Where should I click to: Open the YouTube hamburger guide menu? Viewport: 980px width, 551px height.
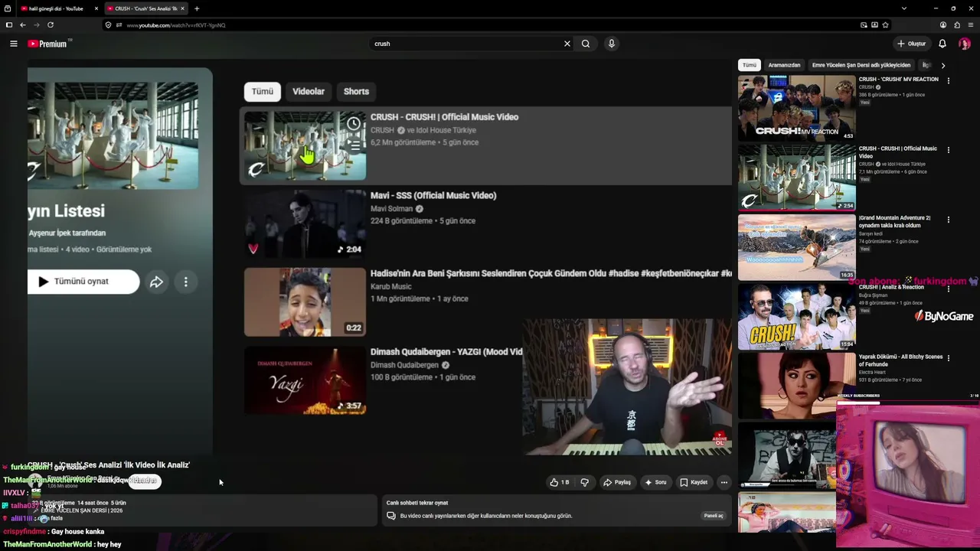13,44
